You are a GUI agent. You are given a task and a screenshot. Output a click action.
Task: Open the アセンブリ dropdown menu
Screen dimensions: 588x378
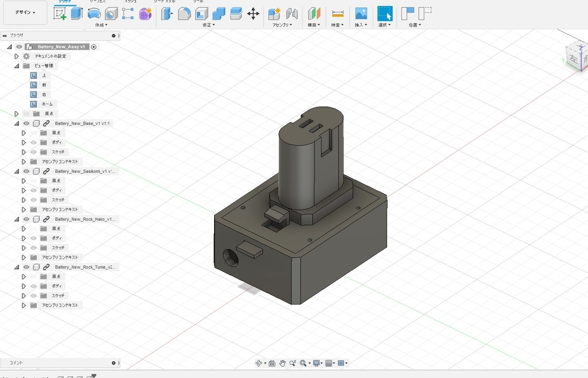[282, 24]
